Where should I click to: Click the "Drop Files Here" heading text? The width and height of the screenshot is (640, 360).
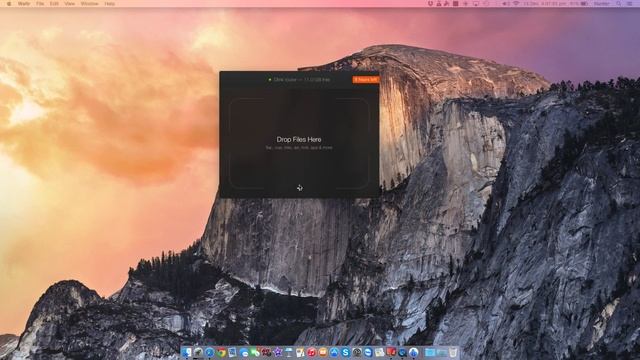coord(299,140)
